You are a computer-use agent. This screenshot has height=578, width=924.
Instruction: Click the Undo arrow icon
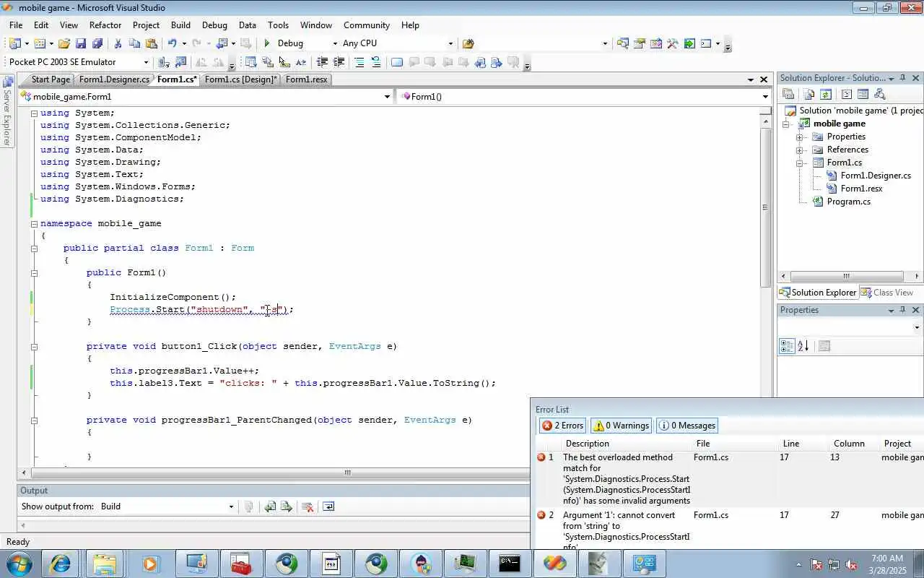coord(172,43)
